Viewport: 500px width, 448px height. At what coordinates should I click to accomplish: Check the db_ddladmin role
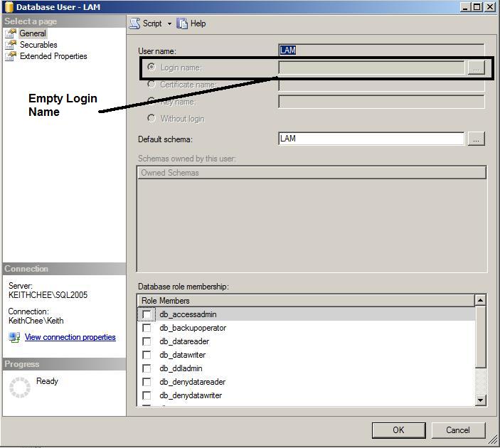(x=147, y=368)
